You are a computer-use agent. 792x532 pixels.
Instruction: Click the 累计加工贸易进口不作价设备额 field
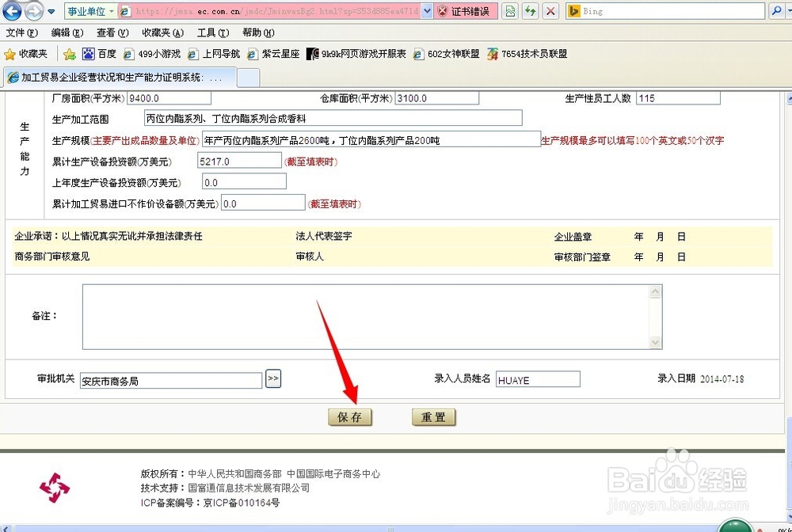click(x=263, y=203)
